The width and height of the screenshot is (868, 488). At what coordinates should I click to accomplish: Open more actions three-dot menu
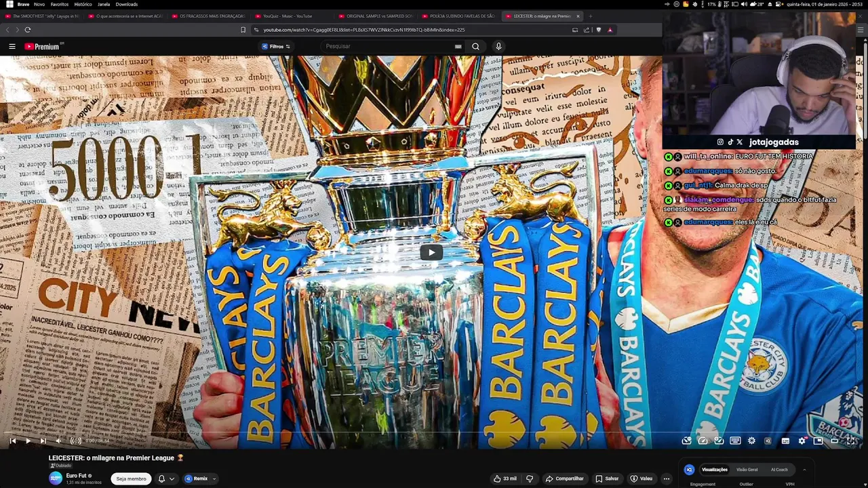coord(666,479)
